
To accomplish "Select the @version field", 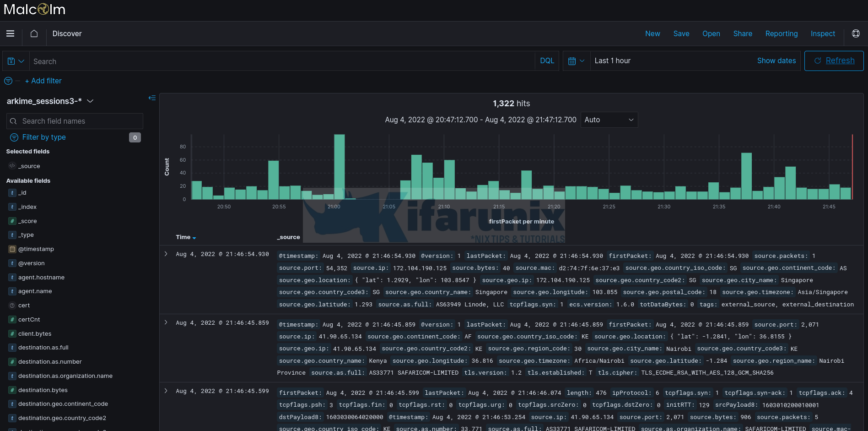I will (x=32, y=263).
